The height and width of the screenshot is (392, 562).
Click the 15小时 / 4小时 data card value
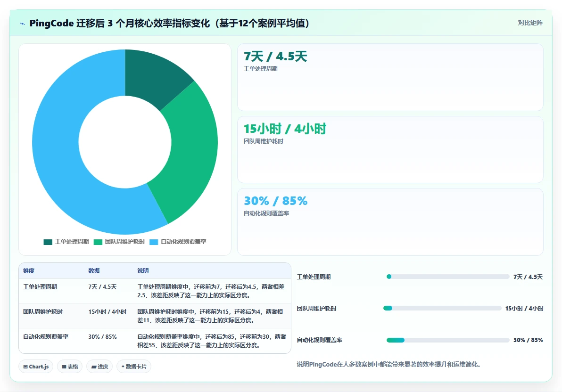point(285,129)
